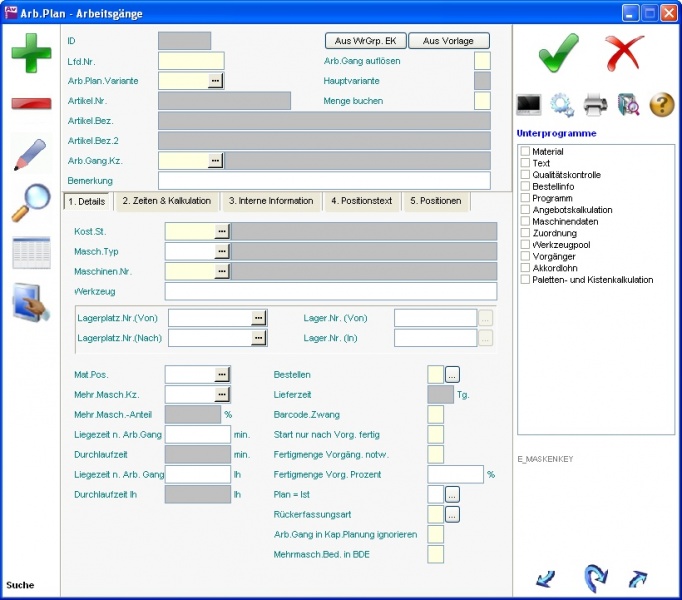Click the pencil edit icon
682x600 pixels.
(x=31, y=154)
